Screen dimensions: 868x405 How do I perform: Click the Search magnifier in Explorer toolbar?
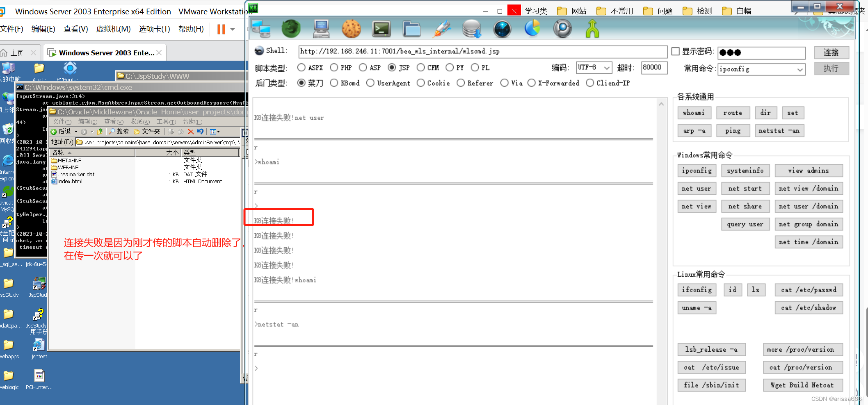119,132
